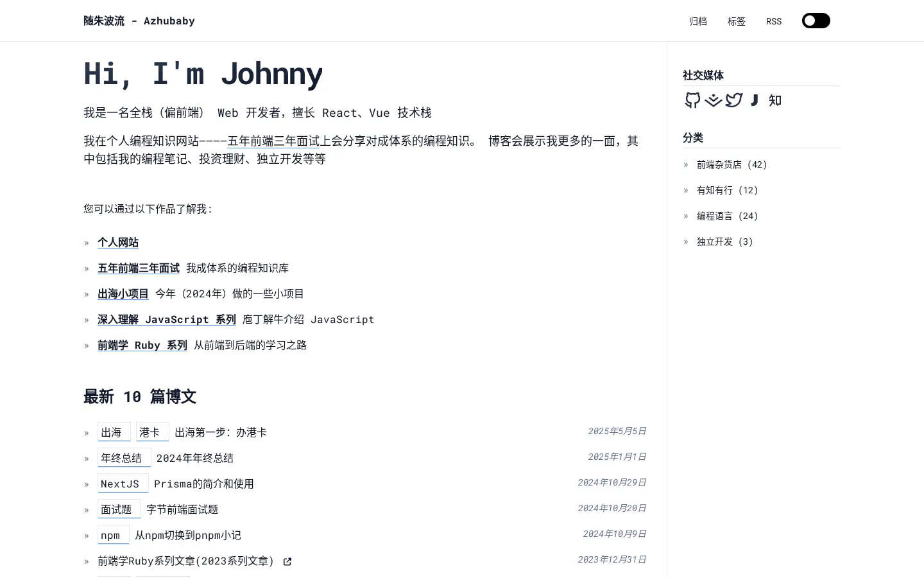The image size is (924, 578).
Task: Open the 归档 archive page
Action: coord(698,21)
